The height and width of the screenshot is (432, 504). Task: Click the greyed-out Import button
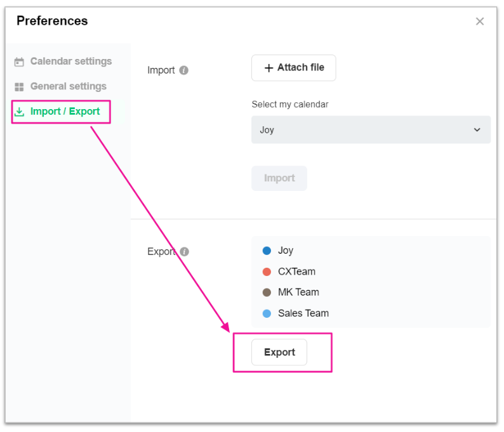[x=279, y=178]
